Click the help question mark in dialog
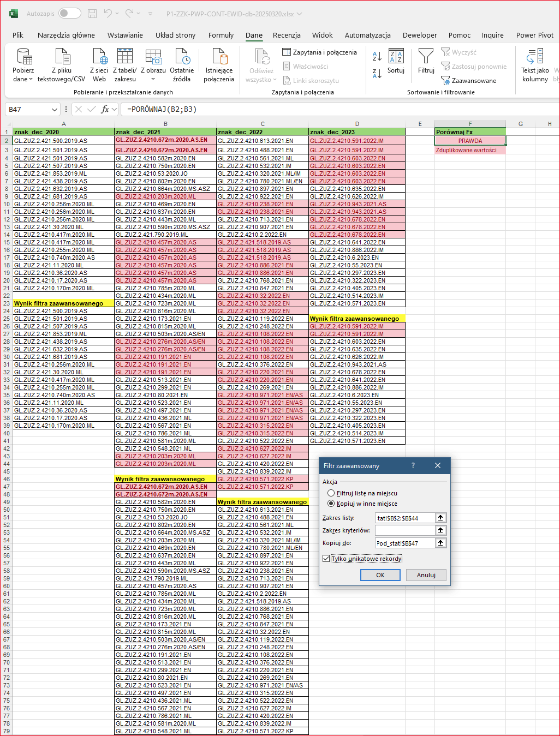 [x=413, y=465]
